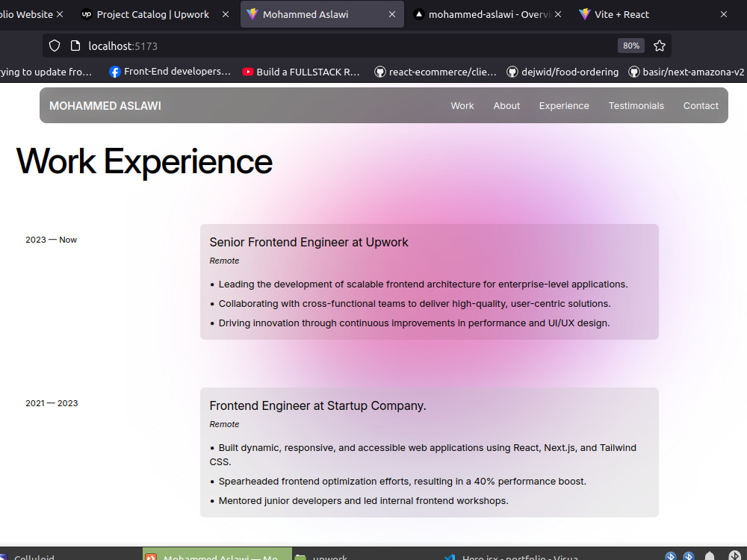Click 'Remote' under Frontend Engineer at Startup

[224, 424]
